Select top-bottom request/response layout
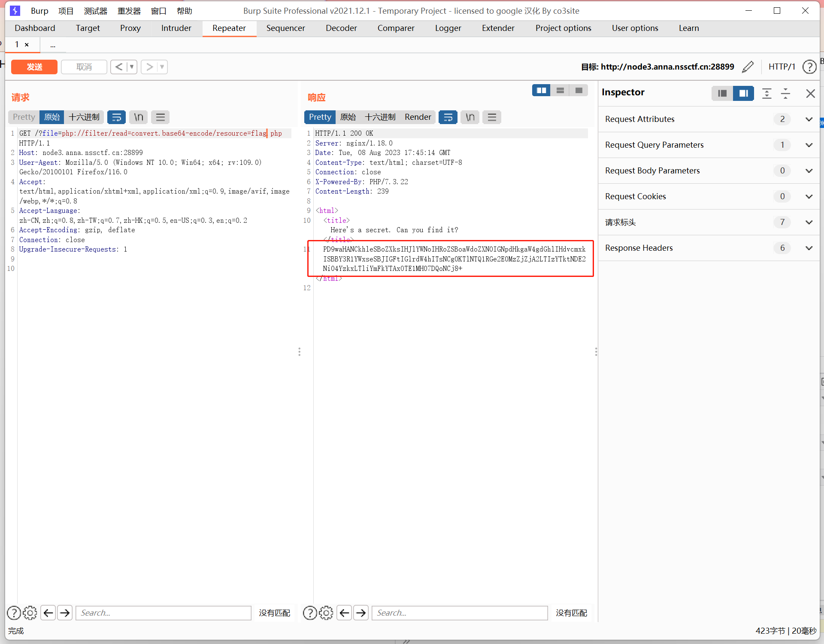The width and height of the screenshot is (824, 644). (560, 91)
